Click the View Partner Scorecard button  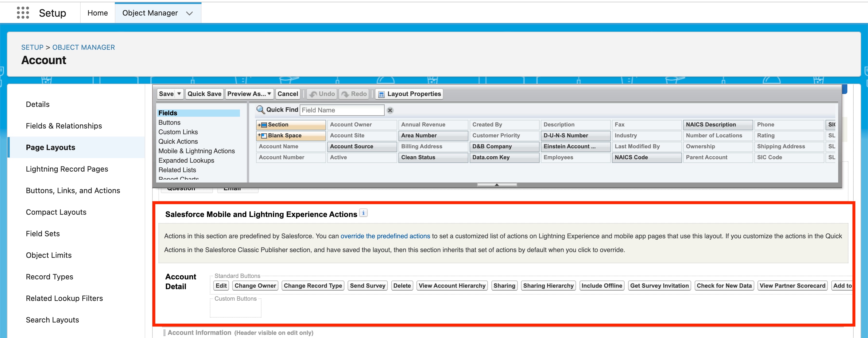tap(793, 286)
